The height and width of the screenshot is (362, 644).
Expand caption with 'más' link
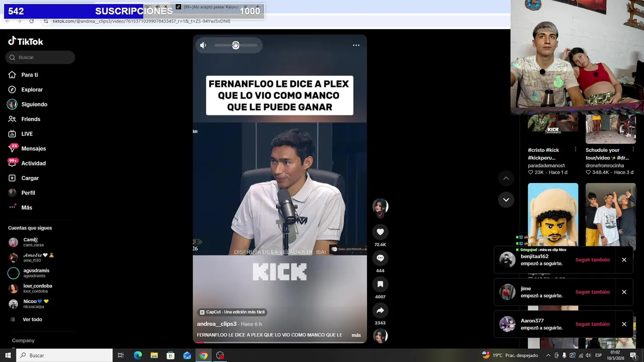point(356,335)
